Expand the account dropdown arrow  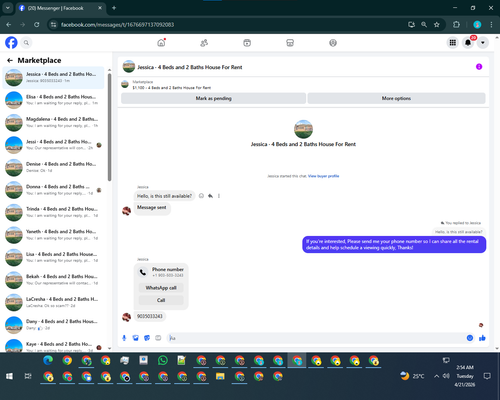(483, 43)
